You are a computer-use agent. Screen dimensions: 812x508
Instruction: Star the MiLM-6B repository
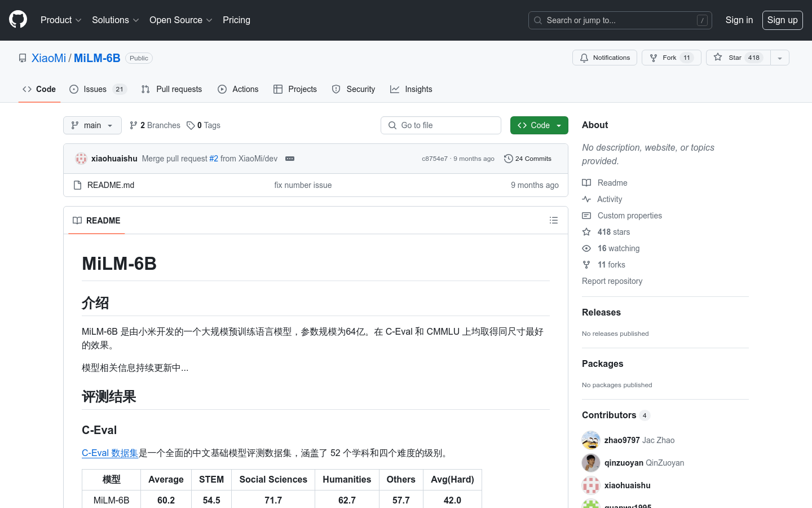coord(738,58)
